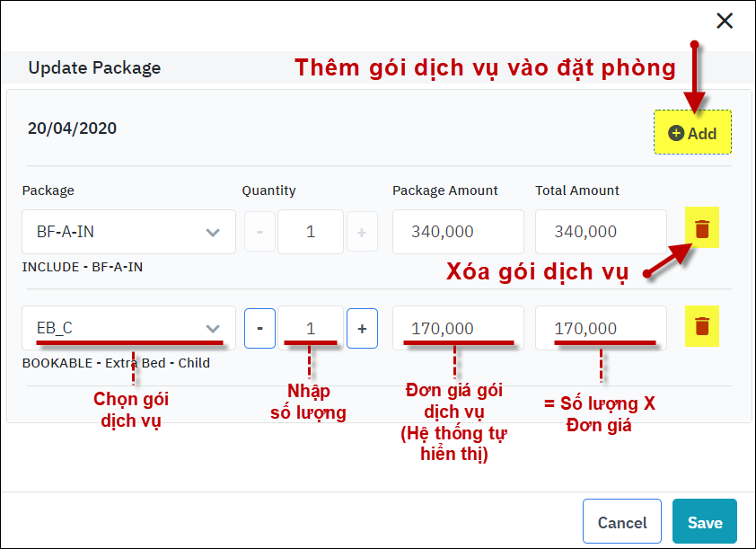Click Total Amount field showing 170,000
This screenshot has width=756, height=549.
click(601, 328)
